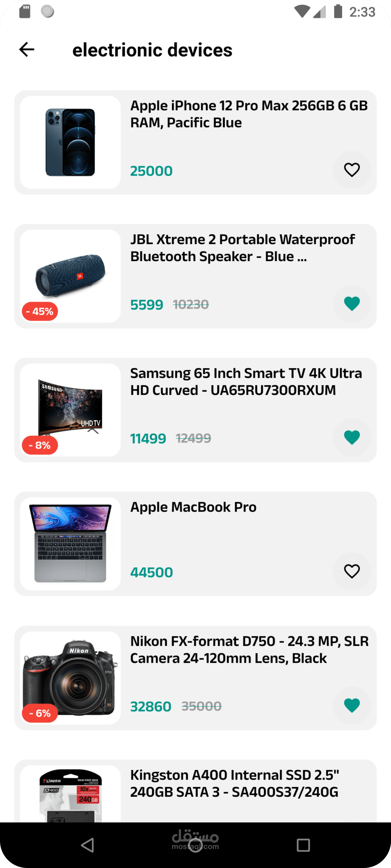Tap the back arrow in header
Viewport: 391px width, 868px height.
tap(27, 50)
